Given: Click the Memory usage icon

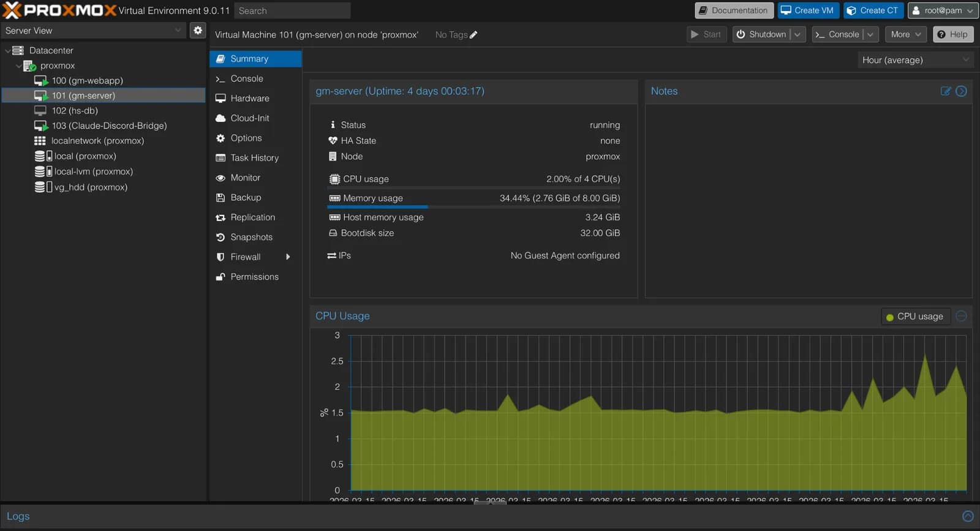Looking at the screenshot, I should pos(334,198).
